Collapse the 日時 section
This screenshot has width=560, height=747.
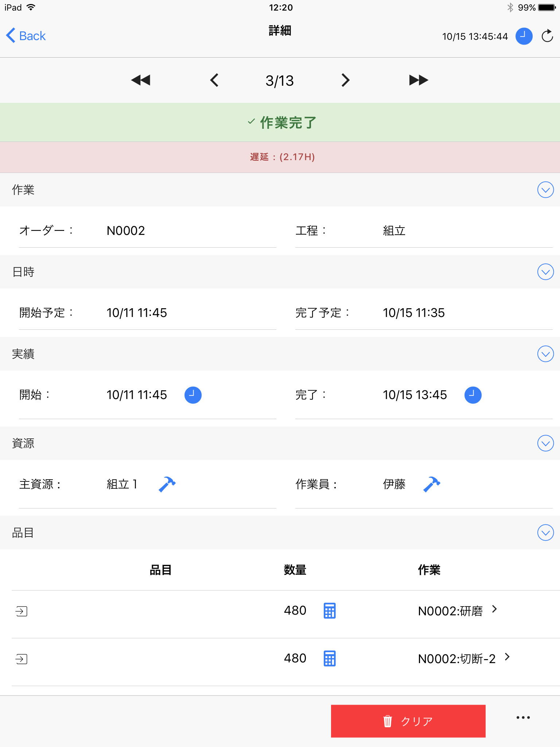(x=545, y=272)
